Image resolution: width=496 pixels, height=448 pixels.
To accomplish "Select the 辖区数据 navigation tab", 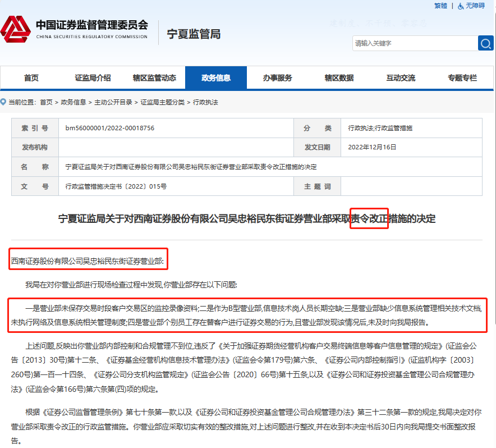I will [339, 78].
